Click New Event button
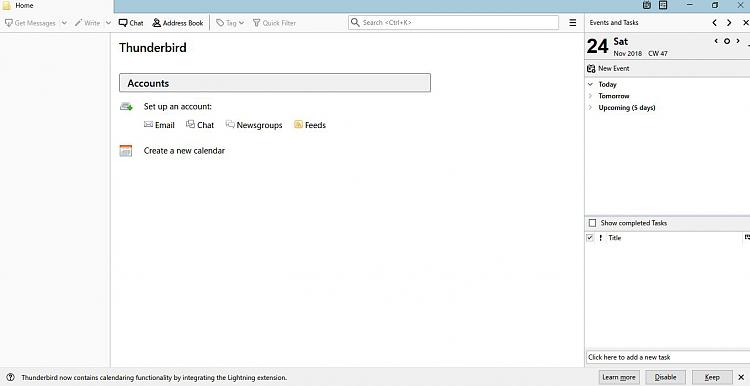The image size is (750, 386). point(608,68)
